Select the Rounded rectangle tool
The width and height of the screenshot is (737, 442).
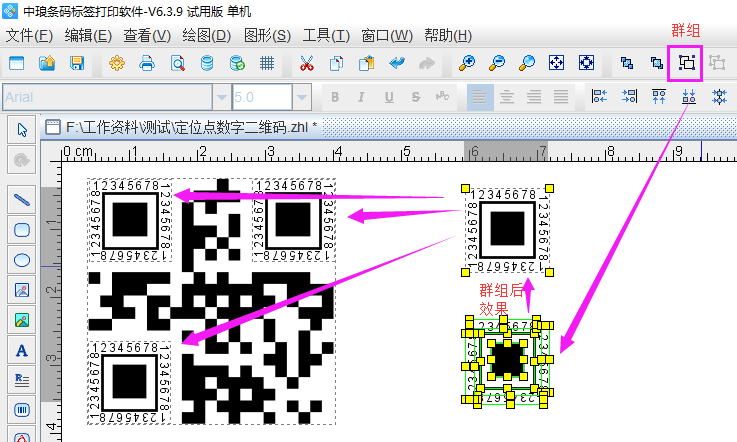click(x=21, y=229)
